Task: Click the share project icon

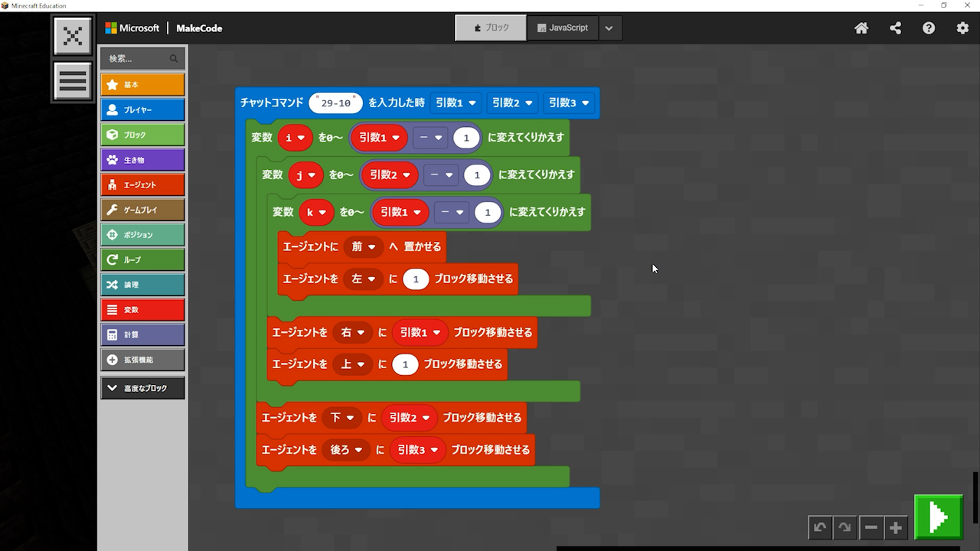Action: [895, 28]
